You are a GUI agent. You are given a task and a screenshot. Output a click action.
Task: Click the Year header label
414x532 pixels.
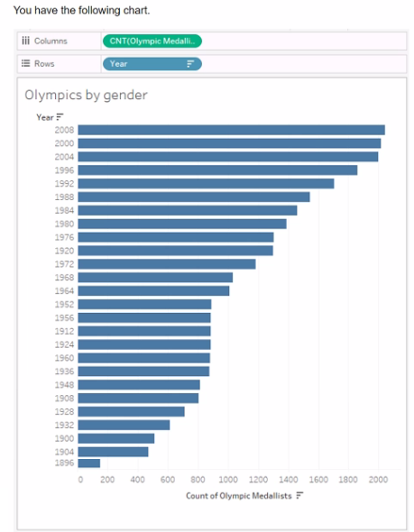point(45,117)
